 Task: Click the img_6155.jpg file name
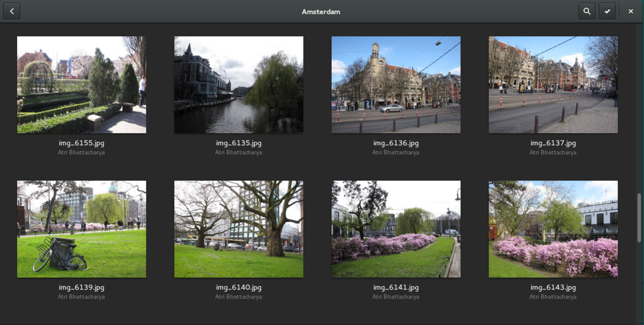point(82,143)
